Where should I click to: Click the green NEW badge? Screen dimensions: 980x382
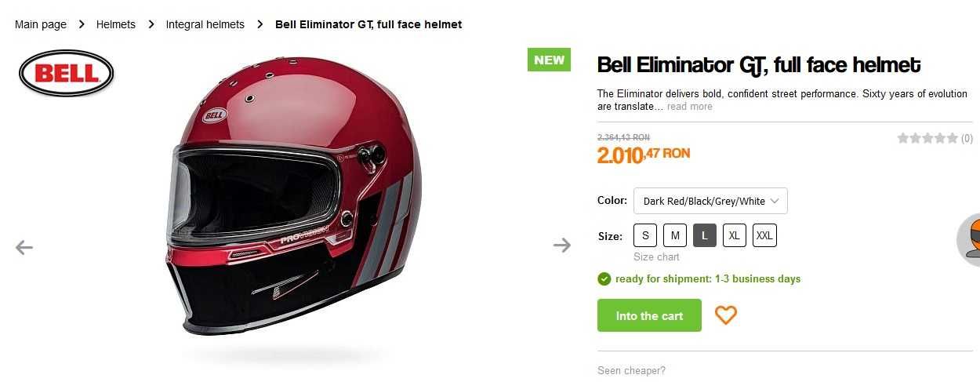tap(549, 60)
